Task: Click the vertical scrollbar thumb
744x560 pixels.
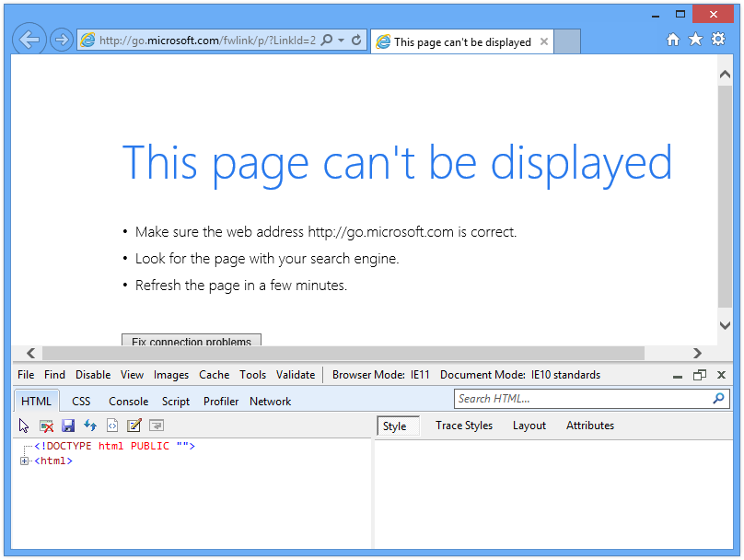Action: pos(725,196)
